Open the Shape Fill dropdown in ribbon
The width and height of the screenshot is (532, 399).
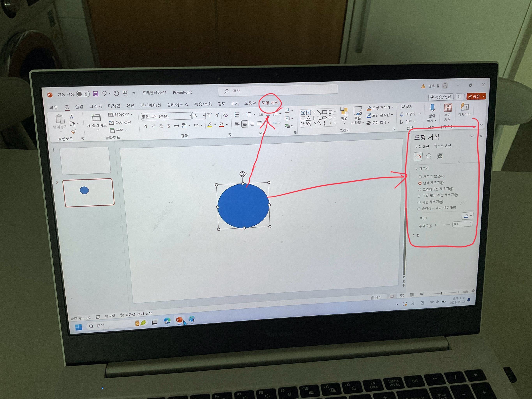pyautogui.click(x=392, y=107)
